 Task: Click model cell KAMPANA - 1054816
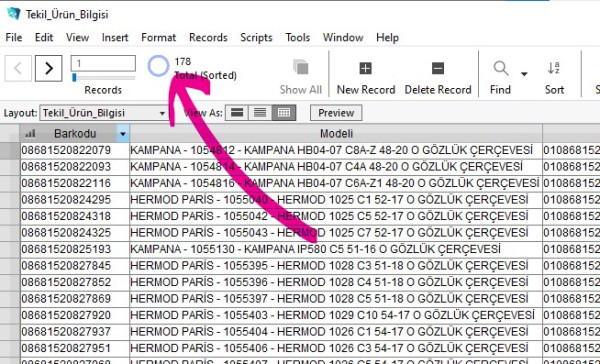coord(336,183)
